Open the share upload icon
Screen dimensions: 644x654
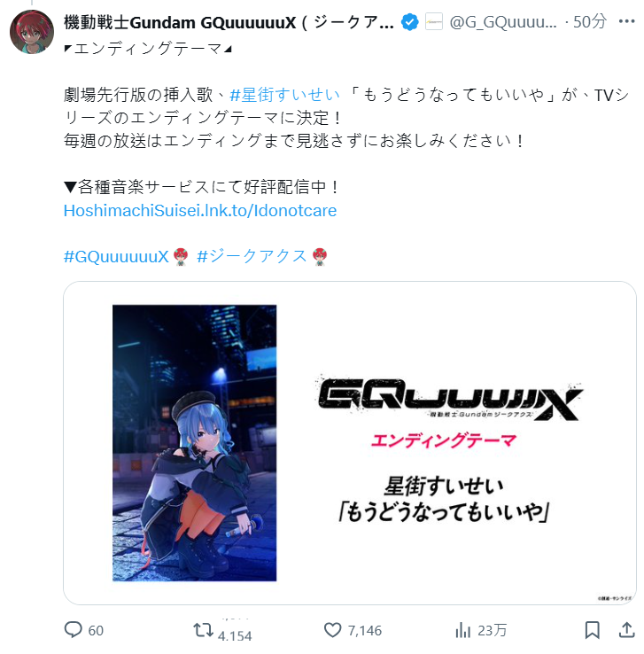[x=626, y=630]
